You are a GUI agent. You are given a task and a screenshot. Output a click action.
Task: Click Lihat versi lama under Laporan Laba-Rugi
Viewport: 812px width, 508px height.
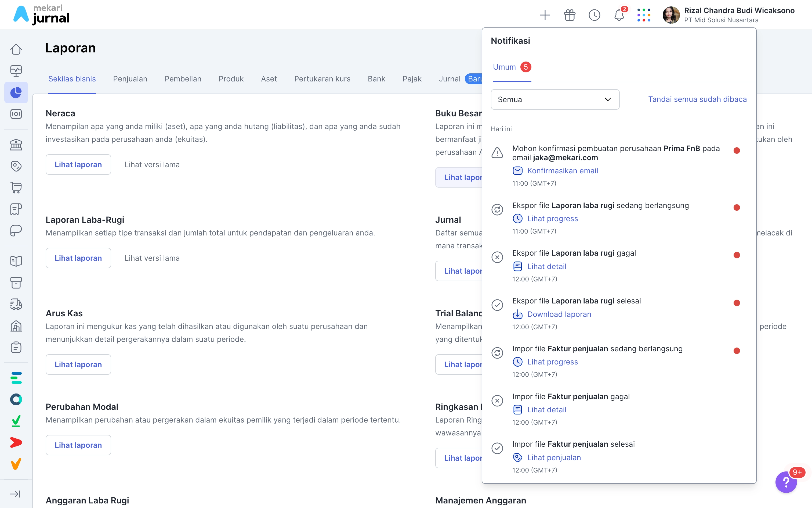[x=152, y=258]
